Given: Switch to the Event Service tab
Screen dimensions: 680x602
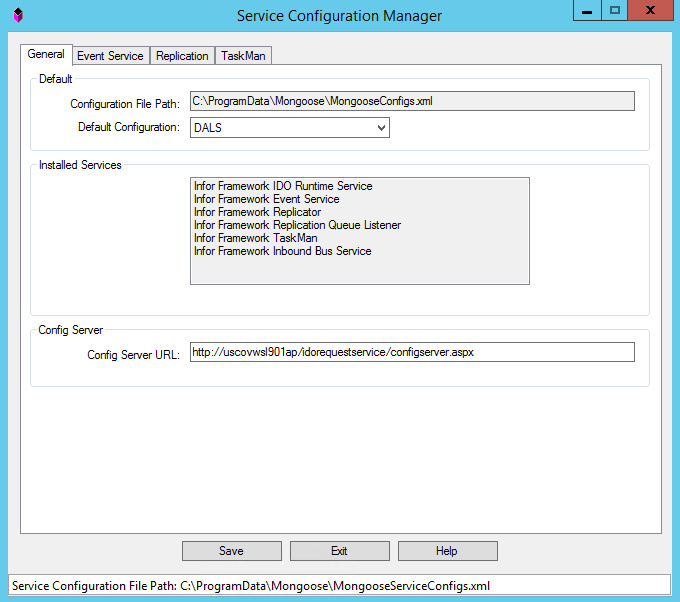Looking at the screenshot, I should pos(110,56).
